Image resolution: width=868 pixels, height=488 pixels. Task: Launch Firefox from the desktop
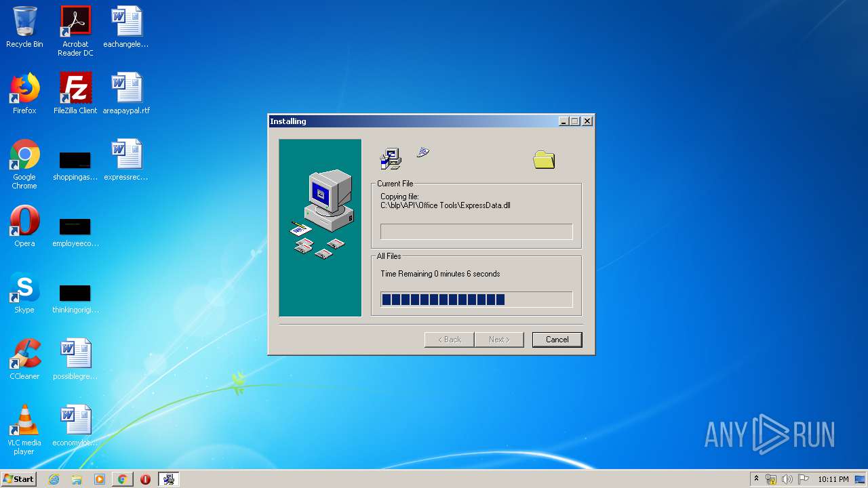click(24, 94)
